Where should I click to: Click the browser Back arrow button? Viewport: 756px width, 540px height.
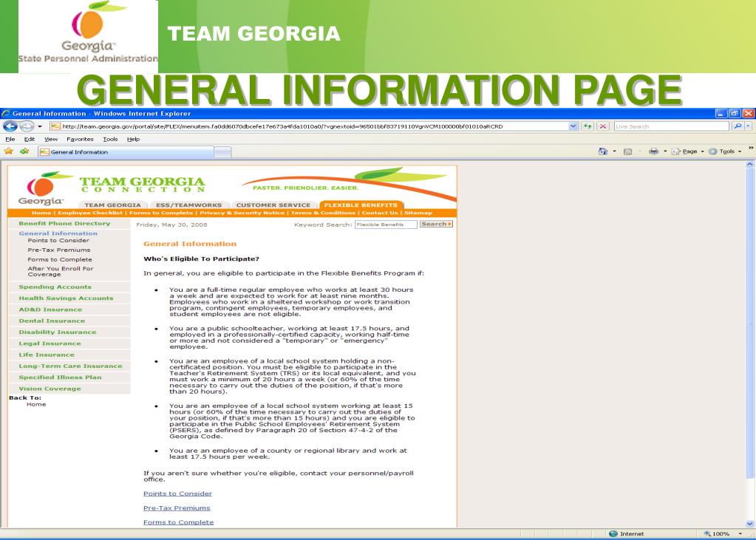coord(10,126)
